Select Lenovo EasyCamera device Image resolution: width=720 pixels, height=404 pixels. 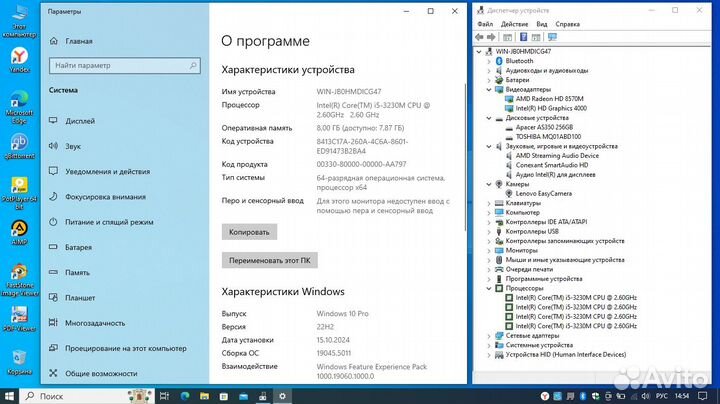[x=544, y=194]
